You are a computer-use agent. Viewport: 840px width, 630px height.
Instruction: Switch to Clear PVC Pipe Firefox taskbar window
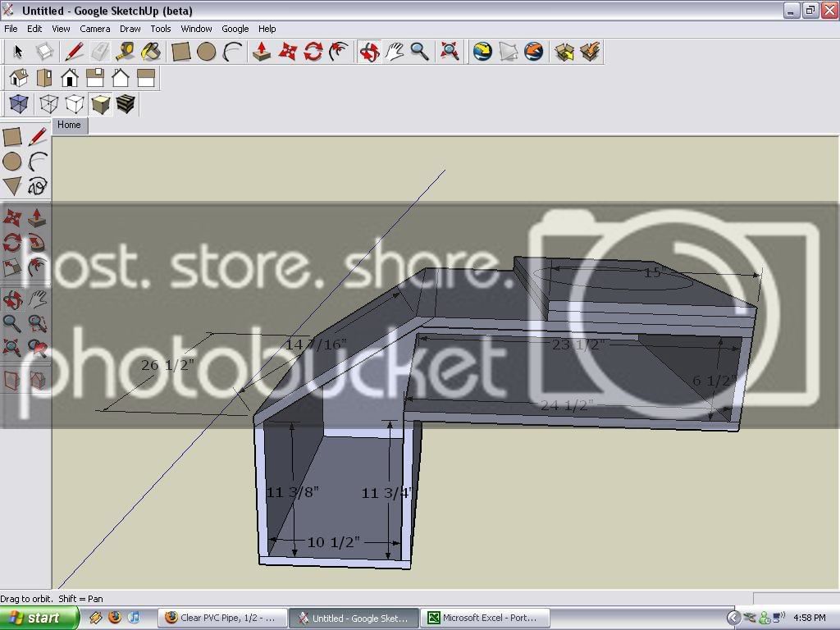(x=222, y=619)
